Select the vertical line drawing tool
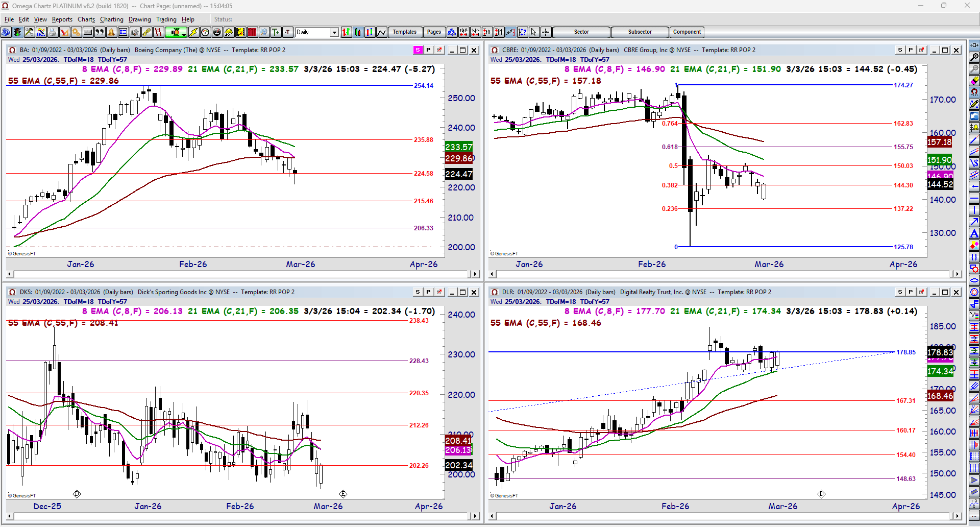The width and height of the screenshot is (980, 527). tap(974, 210)
